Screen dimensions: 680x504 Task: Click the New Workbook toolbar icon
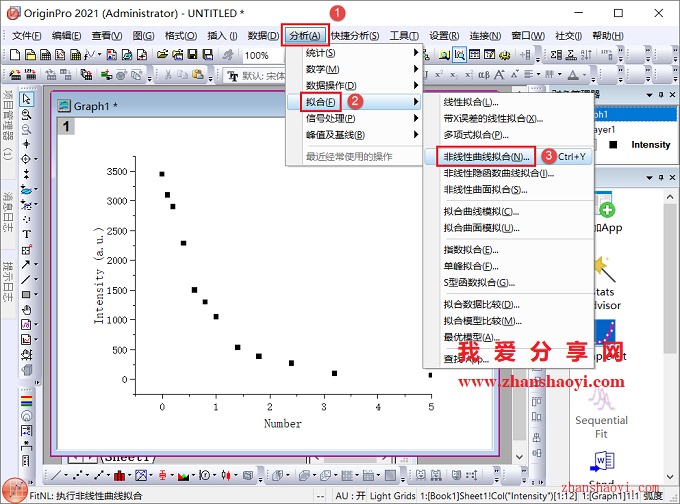click(x=45, y=55)
